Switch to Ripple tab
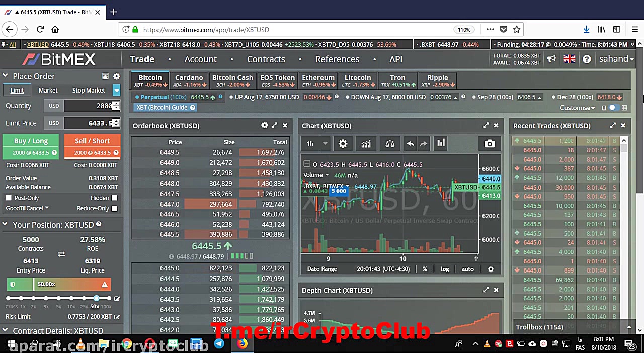 coord(438,80)
